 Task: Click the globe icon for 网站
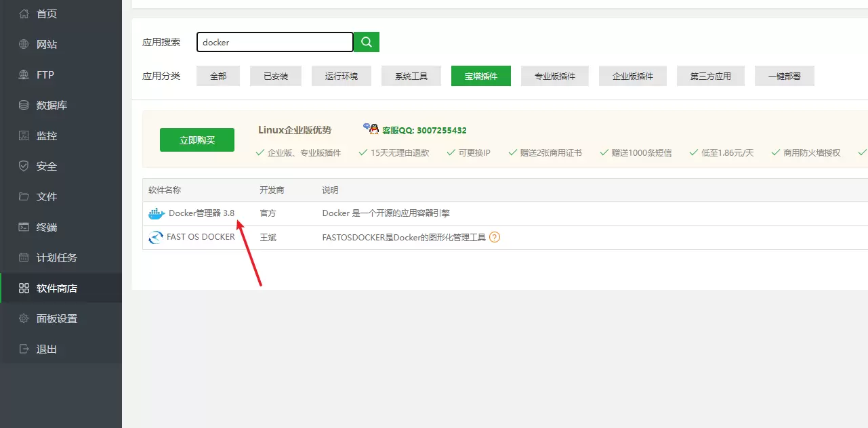pos(24,44)
